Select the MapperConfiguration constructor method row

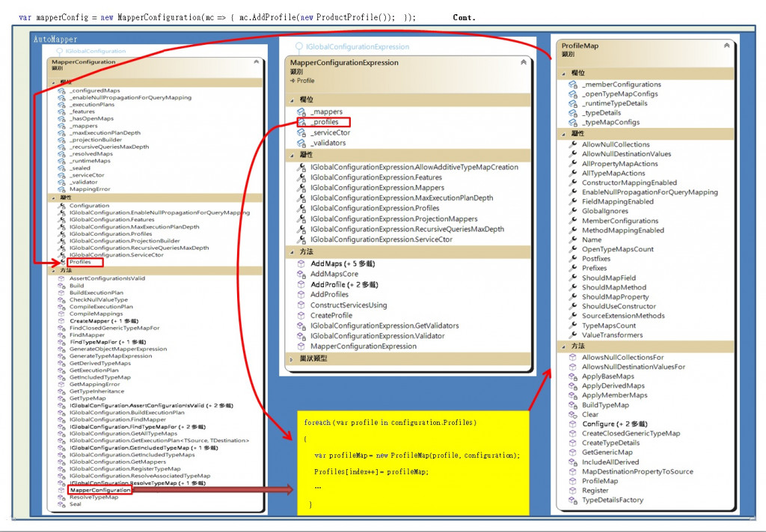pos(99,490)
